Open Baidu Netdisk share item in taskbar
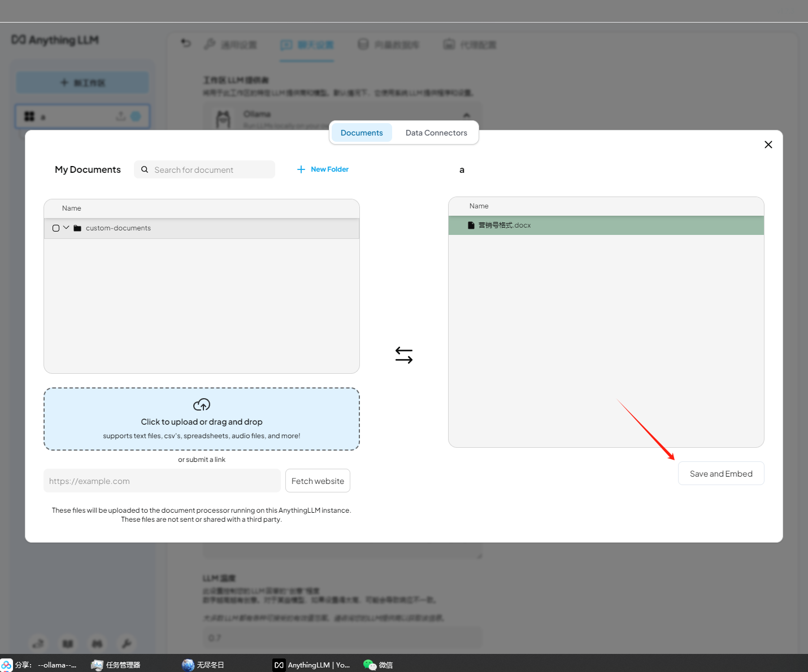The image size is (808, 672). (39, 665)
